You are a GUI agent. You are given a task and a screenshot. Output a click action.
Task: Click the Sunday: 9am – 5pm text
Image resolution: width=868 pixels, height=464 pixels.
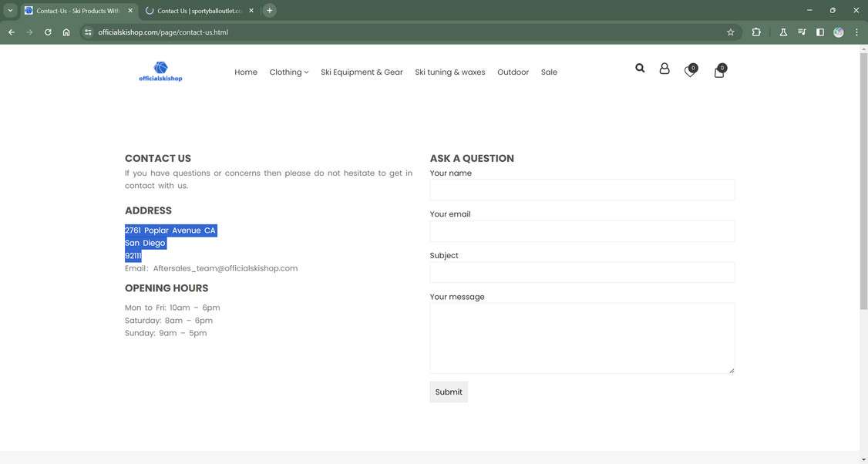(x=166, y=333)
